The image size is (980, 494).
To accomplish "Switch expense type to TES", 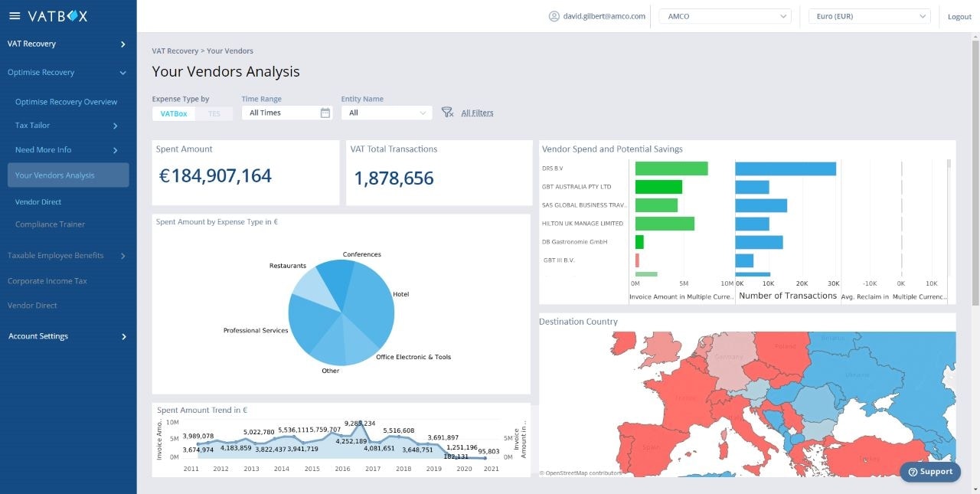I will [214, 113].
